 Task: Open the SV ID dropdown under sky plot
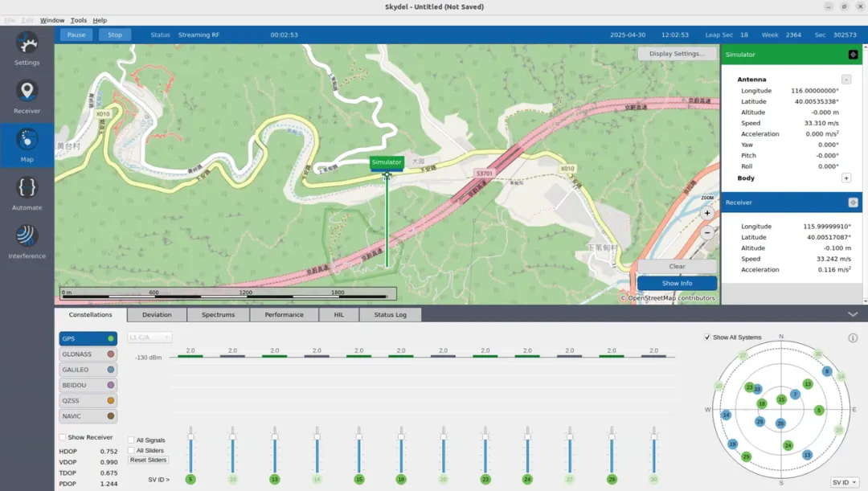845,482
